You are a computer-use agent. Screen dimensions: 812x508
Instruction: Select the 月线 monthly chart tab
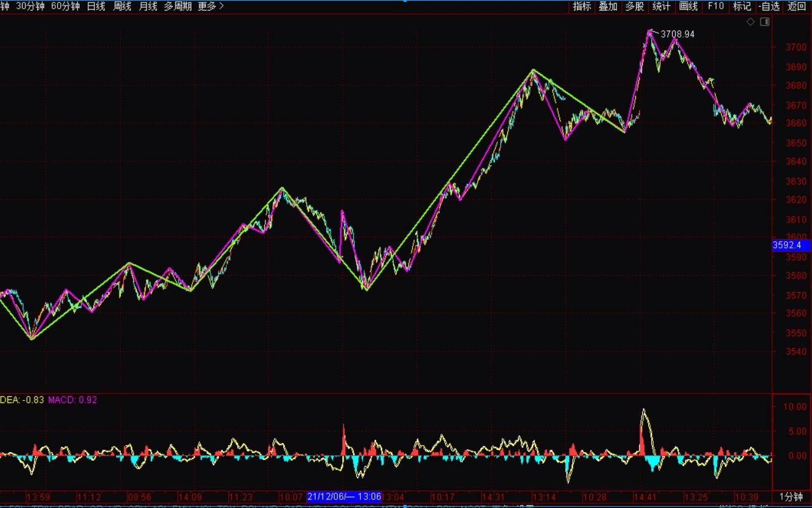pyautogui.click(x=148, y=6)
